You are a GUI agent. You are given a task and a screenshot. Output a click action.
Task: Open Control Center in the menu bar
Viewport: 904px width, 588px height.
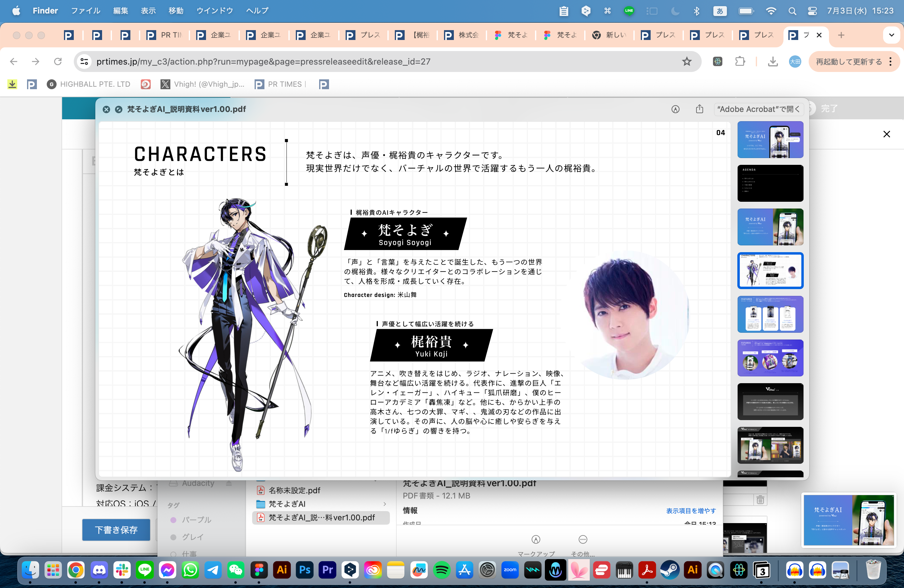coord(812,11)
